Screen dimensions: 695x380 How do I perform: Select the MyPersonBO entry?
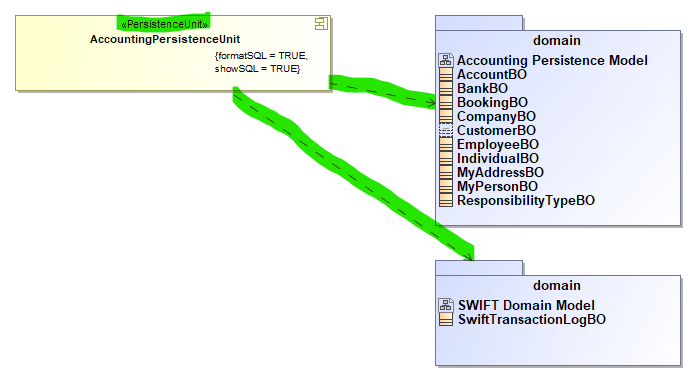point(497,186)
